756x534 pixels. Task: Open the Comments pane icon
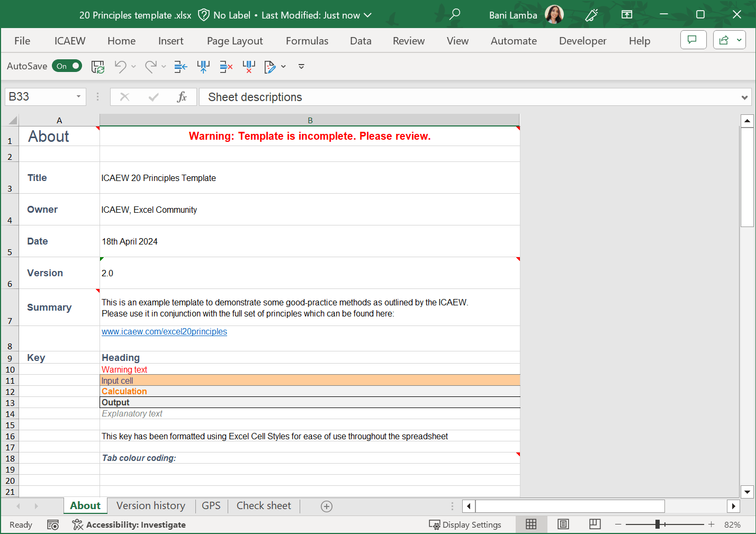(692, 40)
